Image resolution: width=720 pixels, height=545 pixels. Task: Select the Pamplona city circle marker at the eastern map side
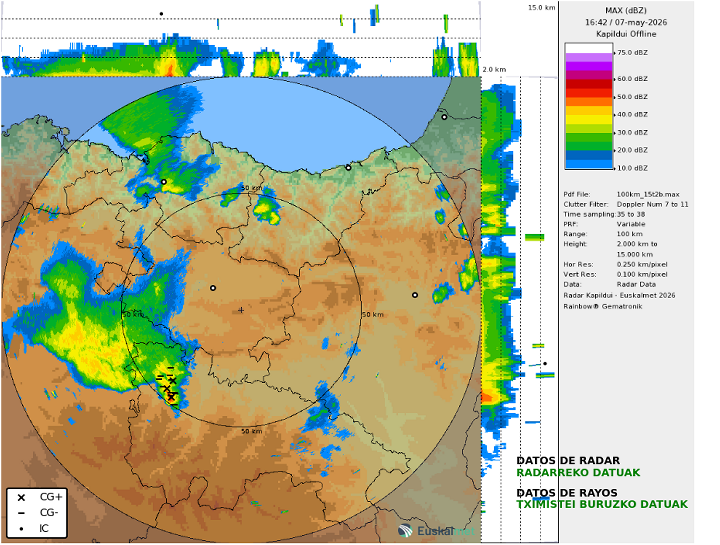pyautogui.click(x=415, y=295)
